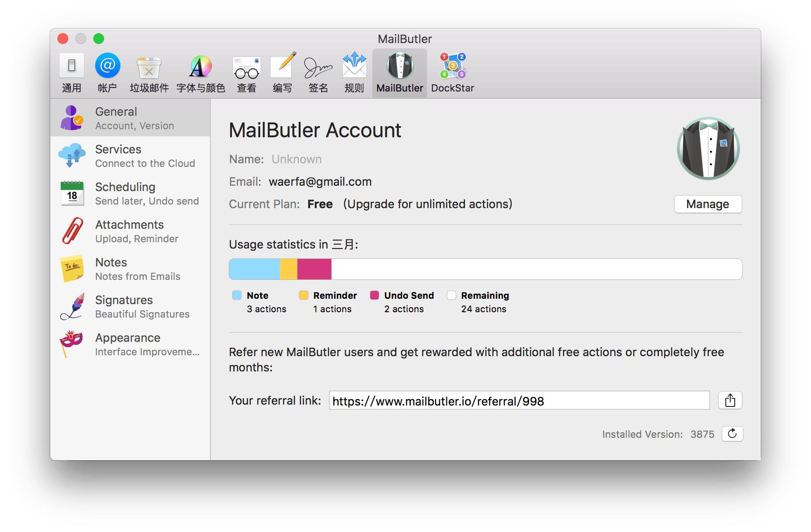Click the large MailButler tuxedo avatar
The image size is (811, 532).
click(x=708, y=148)
